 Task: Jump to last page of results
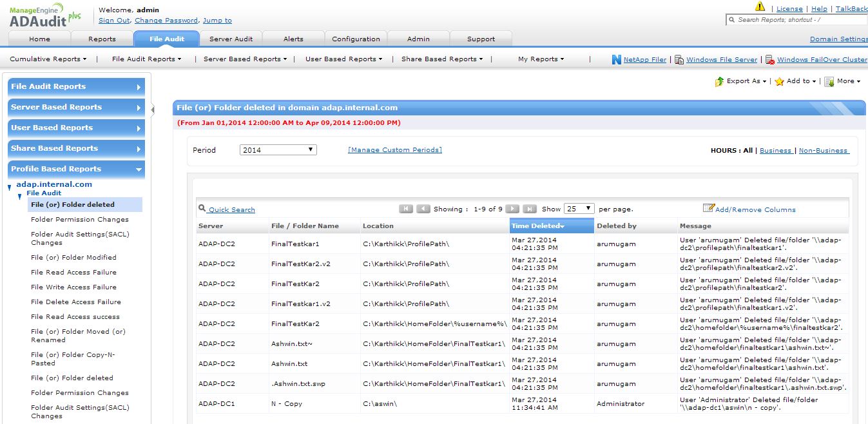pyautogui.click(x=529, y=209)
